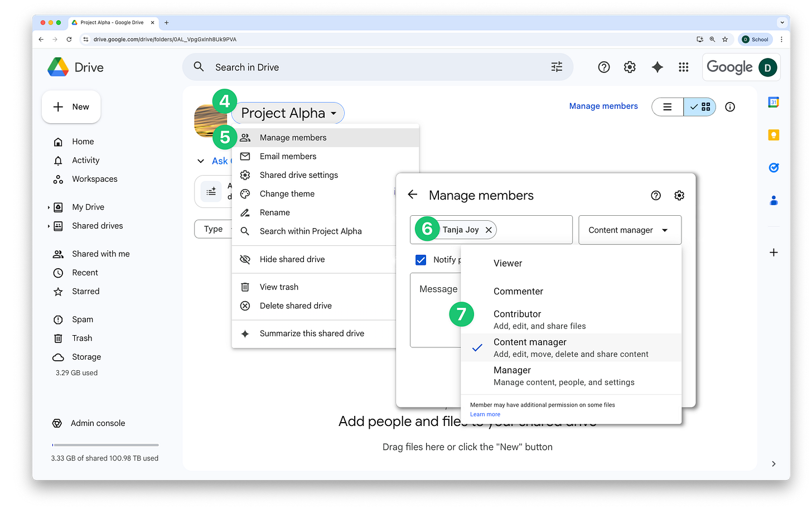812x518 pixels.
Task: Switch to list layout view
Action: (668, 107)
